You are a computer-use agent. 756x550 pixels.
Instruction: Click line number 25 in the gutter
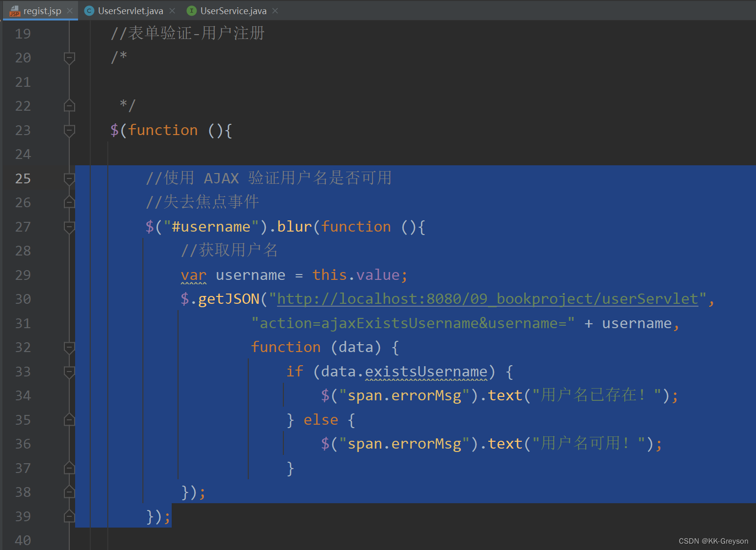[23, 178]
